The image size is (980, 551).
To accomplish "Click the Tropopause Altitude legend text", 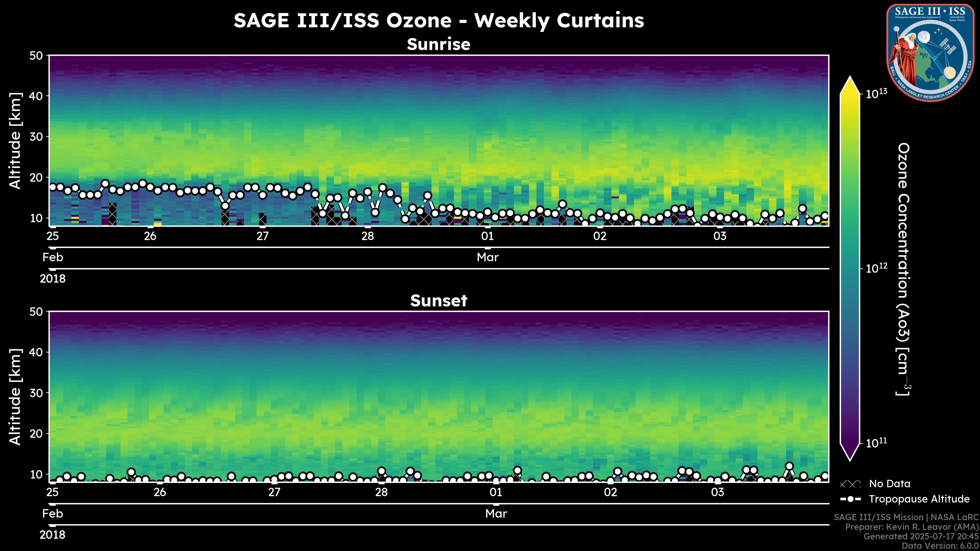I will point(919,499).
